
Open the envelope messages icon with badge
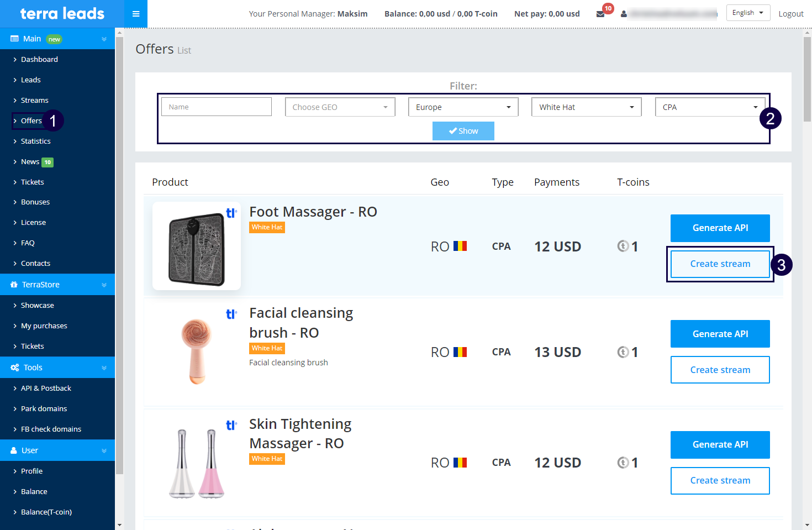tap(600, 14)
